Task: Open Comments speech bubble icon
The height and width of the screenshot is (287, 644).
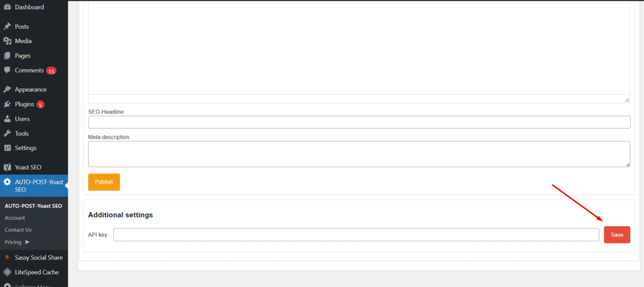Action: click(x=7, y=70)
